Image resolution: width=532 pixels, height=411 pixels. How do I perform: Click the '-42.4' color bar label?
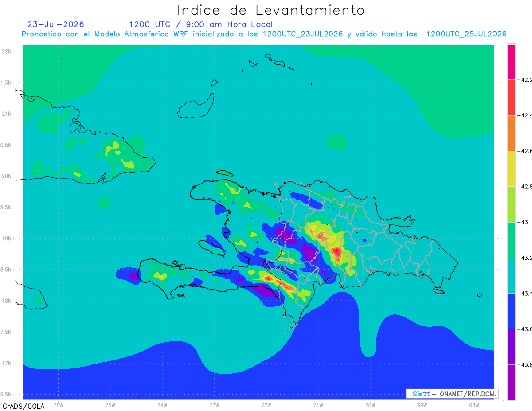pos(525,115)
